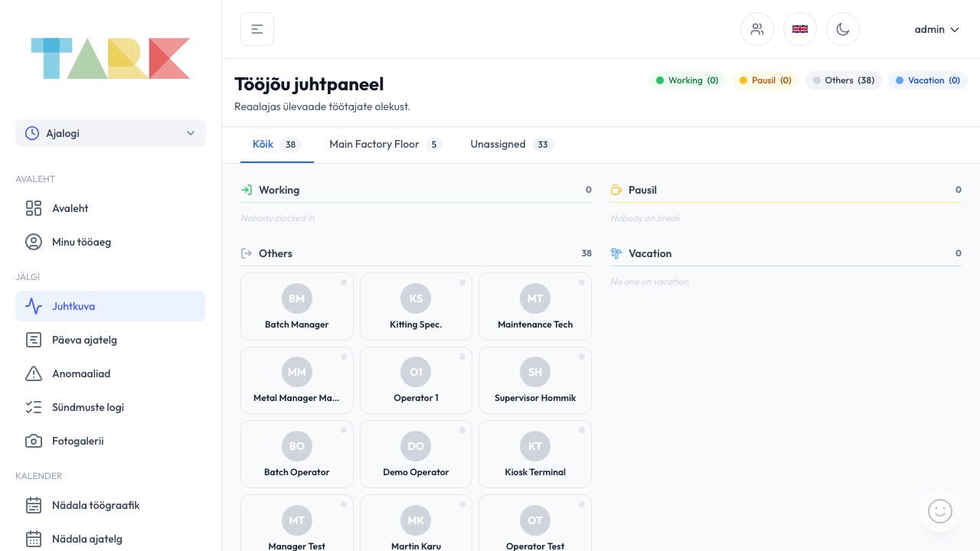Click the Working status filter badge
The height and width of the screenshot is (551, 980).
pyautogui.click(x=686, y=80)
